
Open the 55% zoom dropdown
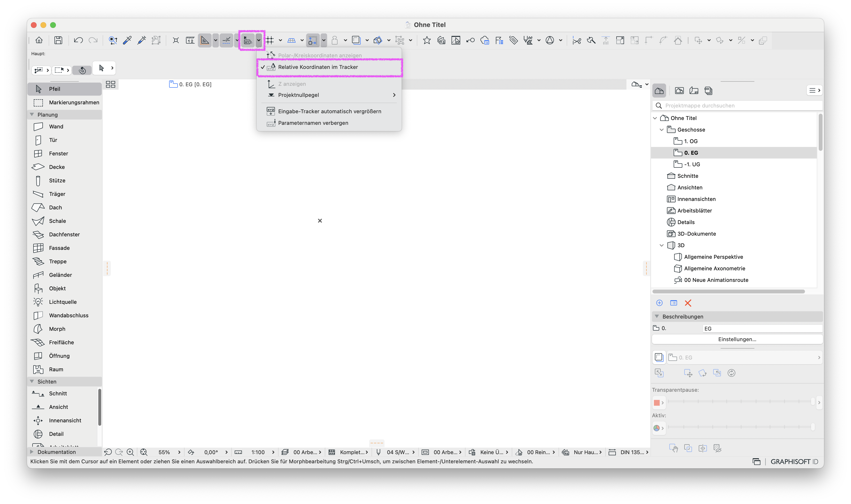click(169, 452)
